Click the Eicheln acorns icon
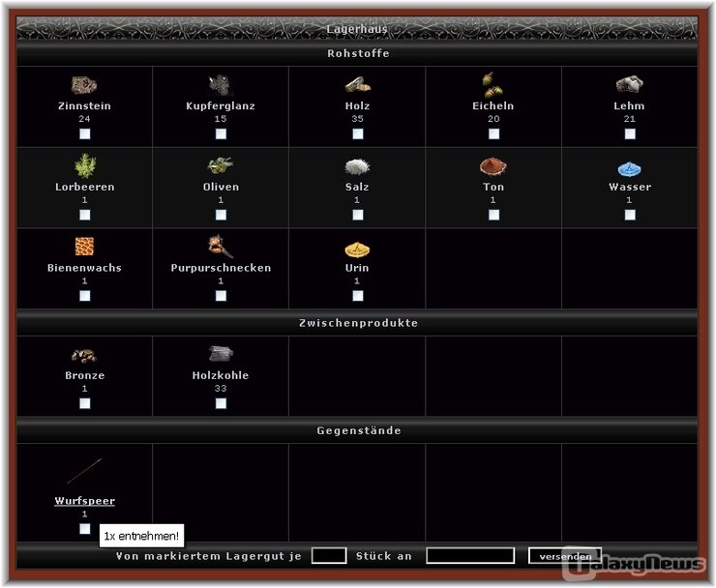This screenshot has height=588, width=716. [493, 85]
